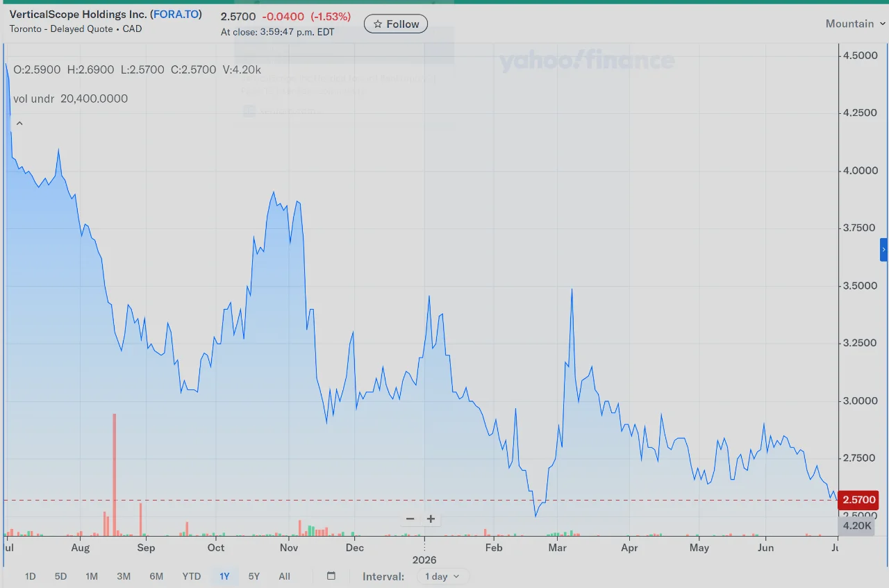Click the Nov date axis label

coord(289,548)
